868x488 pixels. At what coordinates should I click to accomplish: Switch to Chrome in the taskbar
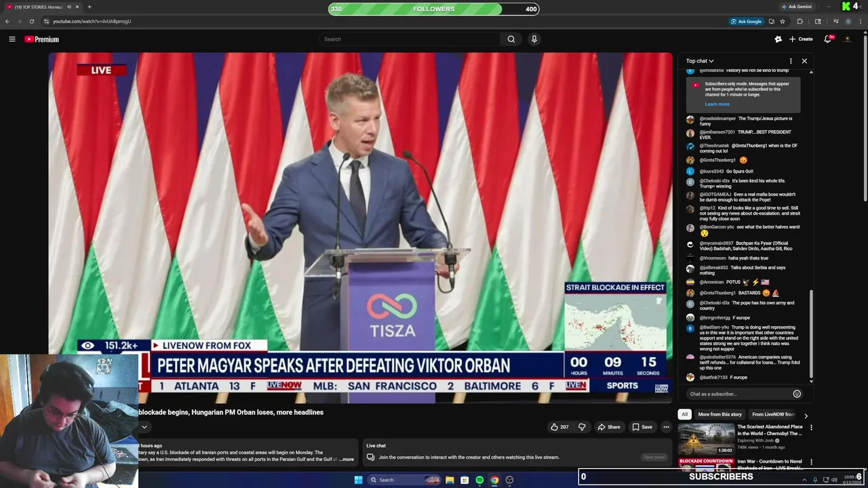494,480
